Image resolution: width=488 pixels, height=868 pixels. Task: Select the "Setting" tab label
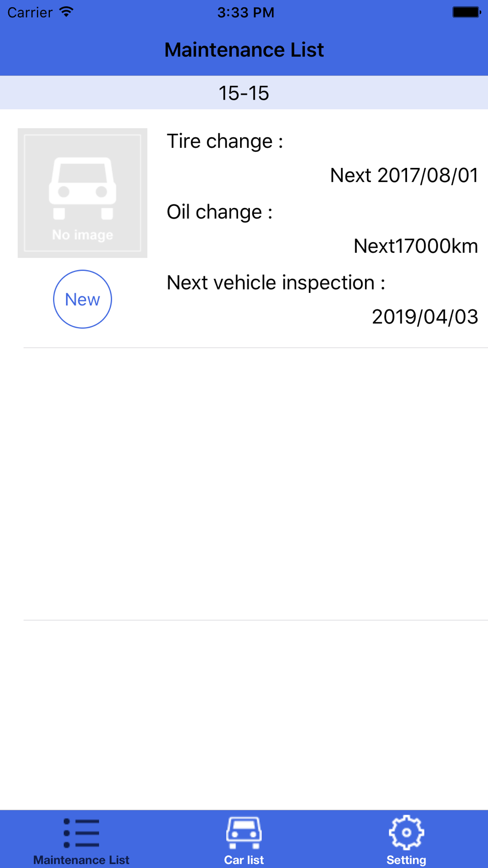406,860
